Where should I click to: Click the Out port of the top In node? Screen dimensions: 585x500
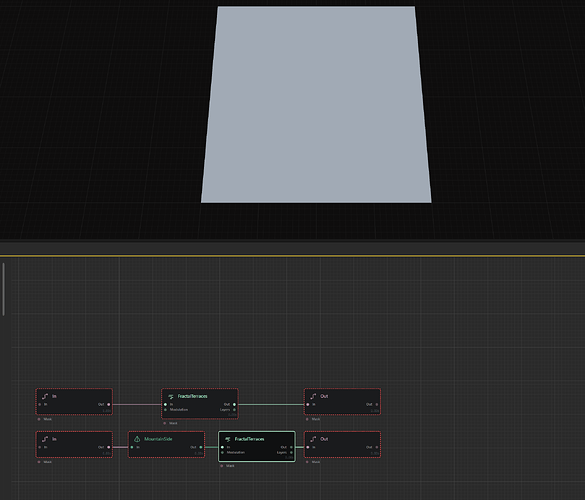[x=109, y=404]
